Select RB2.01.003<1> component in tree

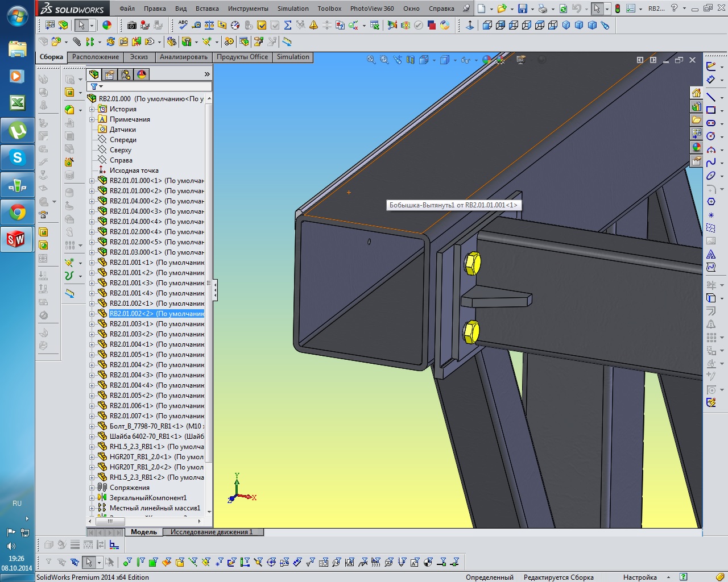[131, 324]
